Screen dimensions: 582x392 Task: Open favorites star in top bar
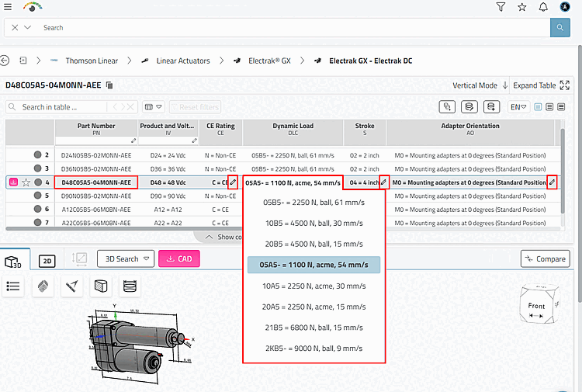(522, 7)
